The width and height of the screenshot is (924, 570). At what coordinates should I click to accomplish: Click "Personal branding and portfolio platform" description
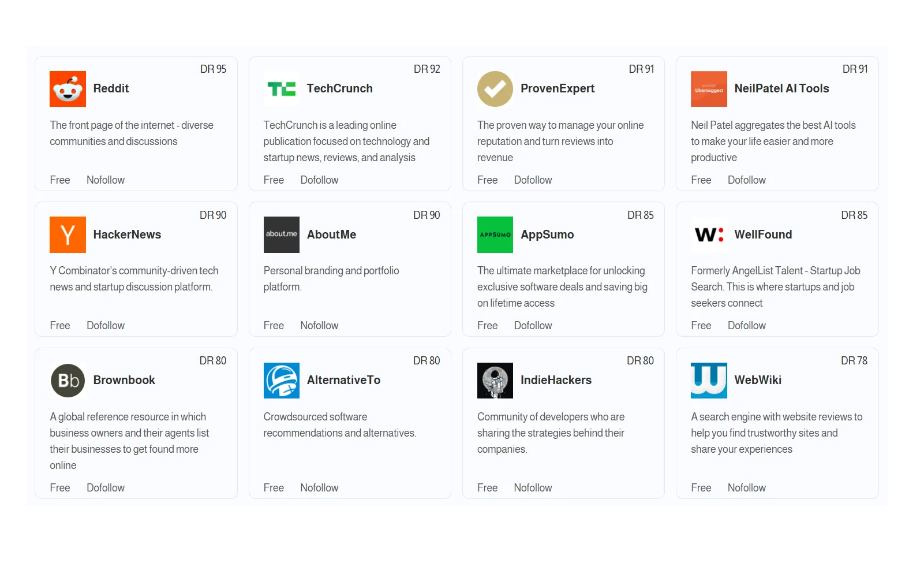point(331,279)
